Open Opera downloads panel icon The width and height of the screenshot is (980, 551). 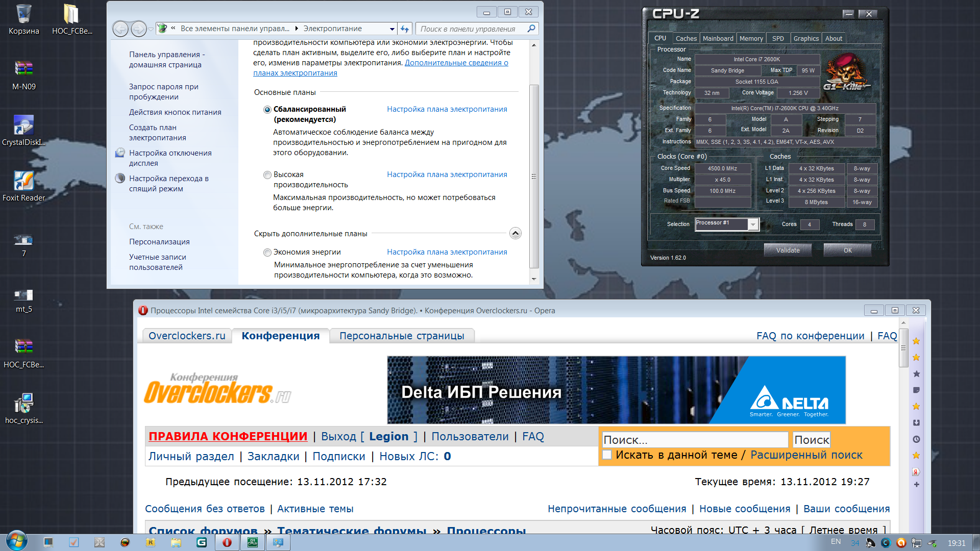[916, 422]
